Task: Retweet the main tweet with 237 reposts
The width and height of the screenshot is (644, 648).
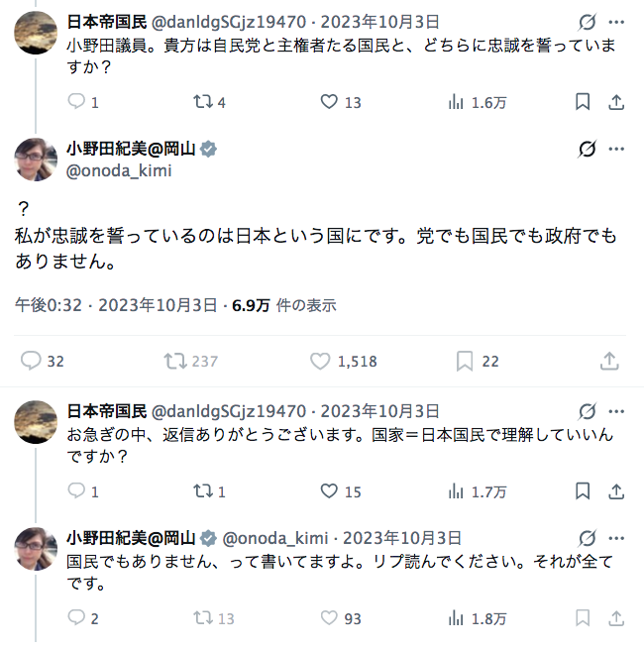Action: (175, 362)
